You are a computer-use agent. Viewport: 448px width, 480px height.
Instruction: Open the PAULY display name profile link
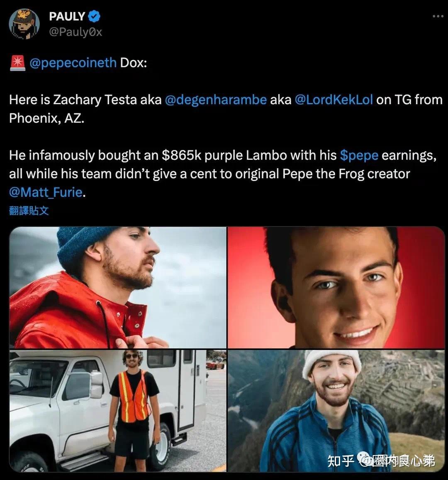pyautogui.click(x=67, y=17)
